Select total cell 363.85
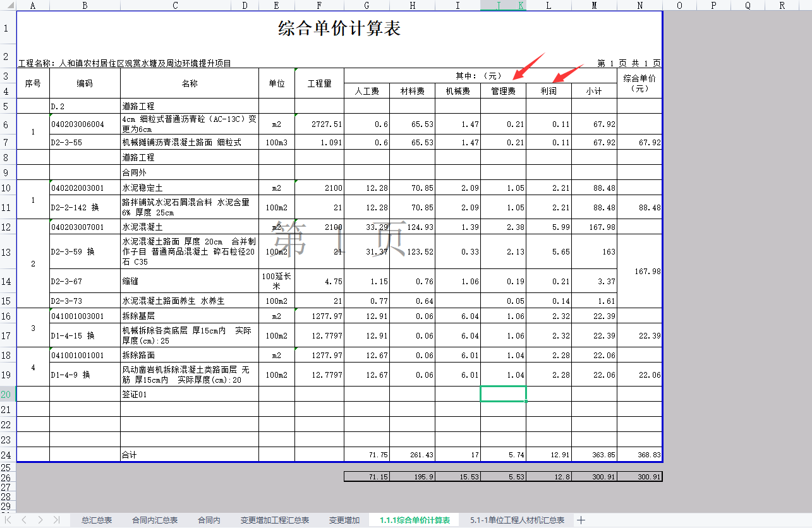This screenshot has height=528, width=812. point(594,455)
